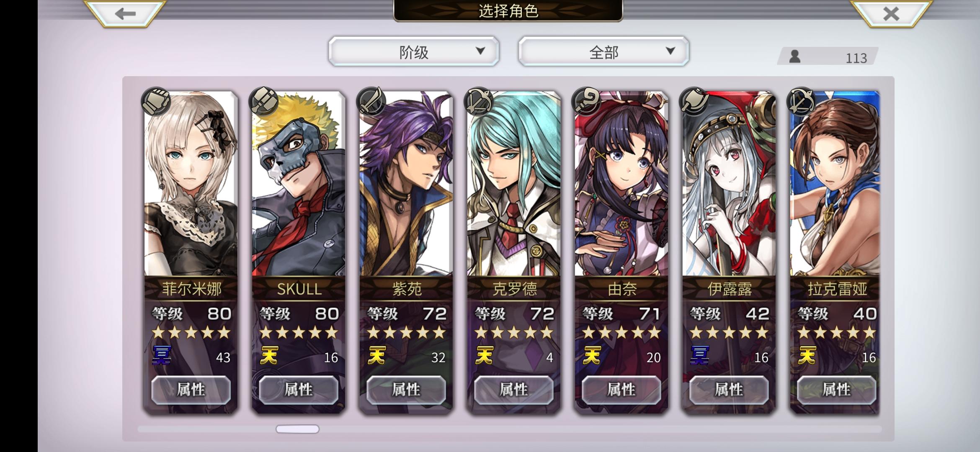Open 属性 for SKULL

pyautogui.click(x=299, y=390)
